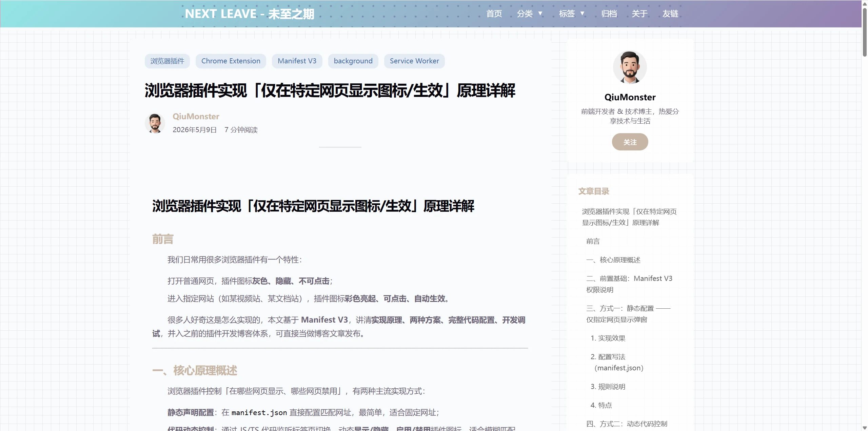Jump to 二、前置基础 Manifest V3 权限说明 entry
868x431 pixels.
[x=629, y=284]
